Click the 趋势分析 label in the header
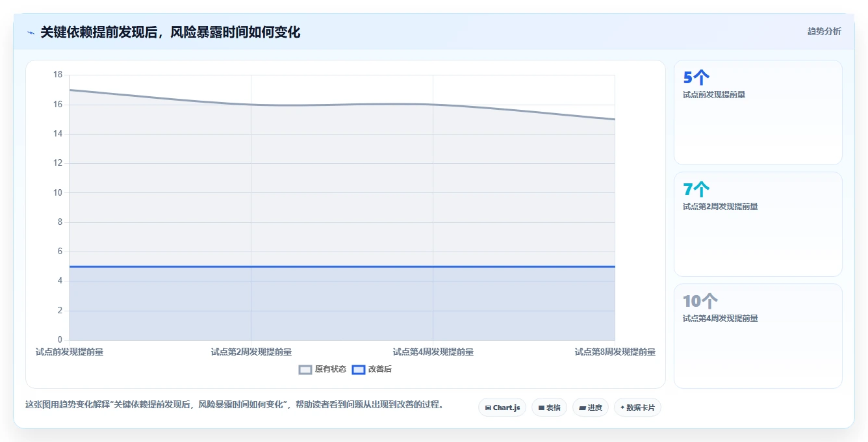Viewport: 868px width, 442px height. pos(824,31)
